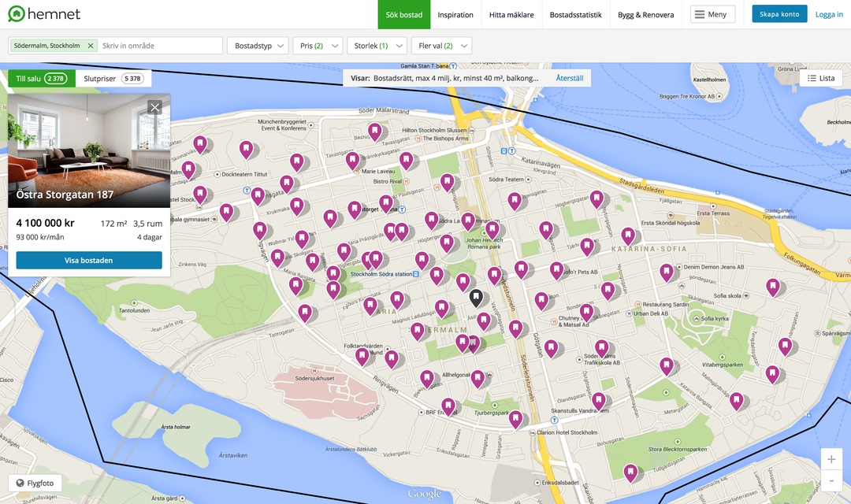This screenshot has height=504, width=851.
Task: Click the Skapa konto button
Action: coord(779,14)
